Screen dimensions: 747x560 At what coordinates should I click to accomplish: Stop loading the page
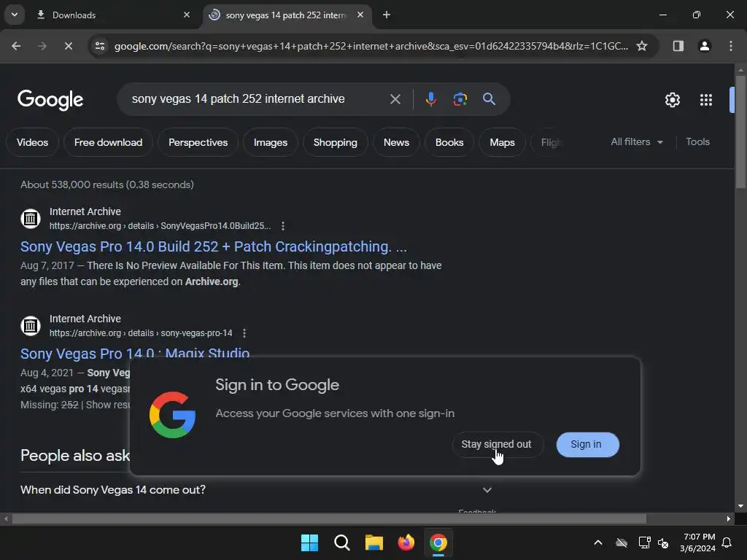pyautogui.click(x=68, y=46)
